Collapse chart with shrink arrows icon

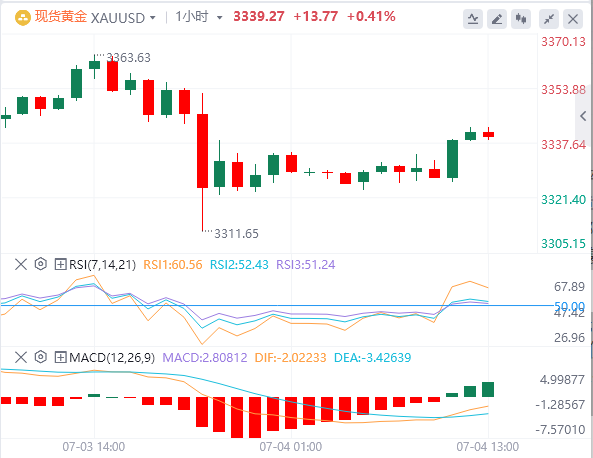pyautogui.click(x=549, y=19)
